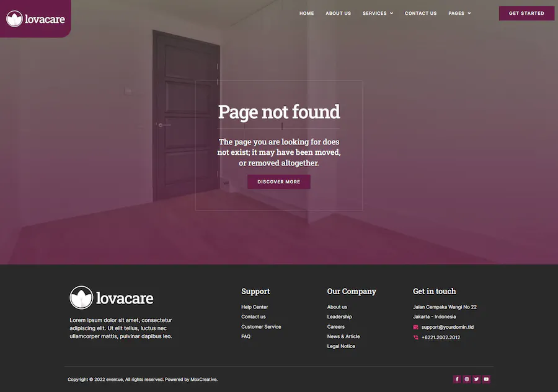Open the Legal Notice link
Viewport: 558px width, 392px height.
tap(341, 346)
